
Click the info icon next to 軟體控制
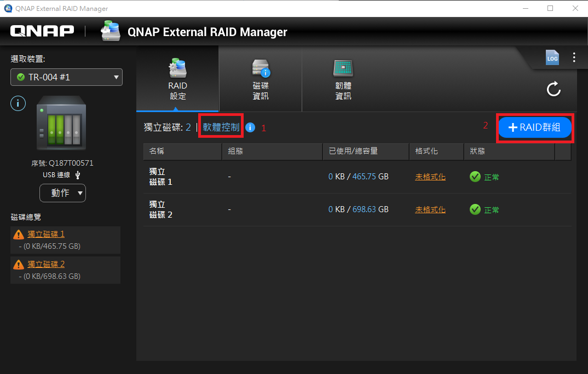tap(251, 127)
